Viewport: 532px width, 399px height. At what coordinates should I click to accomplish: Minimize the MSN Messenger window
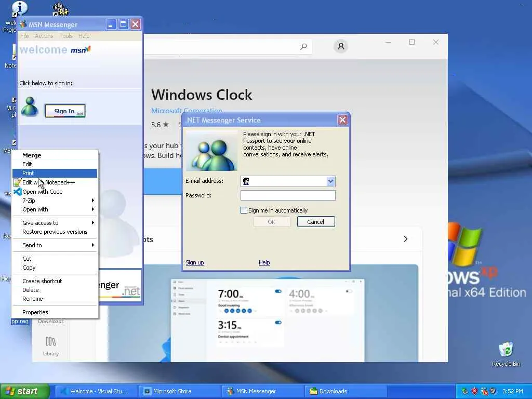point(111,24)
